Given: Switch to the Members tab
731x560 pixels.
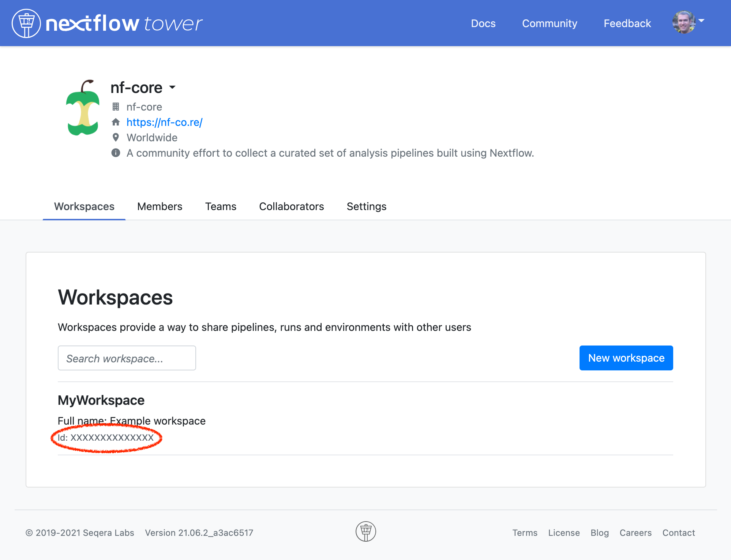Looking at the screenshot, I should pyautogui.click(x=160, y=206).
